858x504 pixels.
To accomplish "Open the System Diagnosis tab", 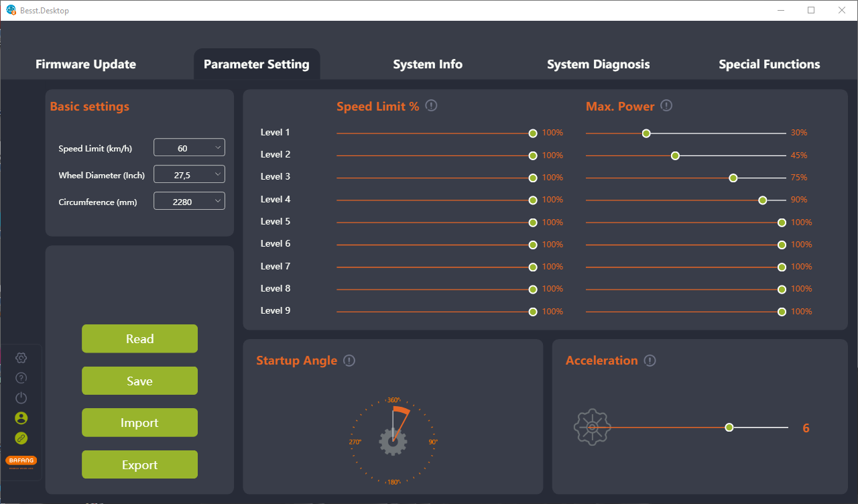I will point(598,64).
